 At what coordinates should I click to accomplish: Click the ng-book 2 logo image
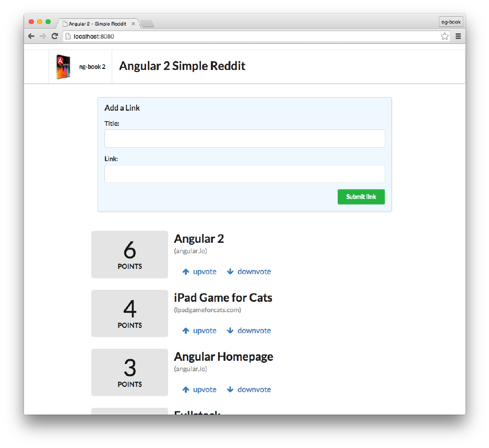[63, 67]
